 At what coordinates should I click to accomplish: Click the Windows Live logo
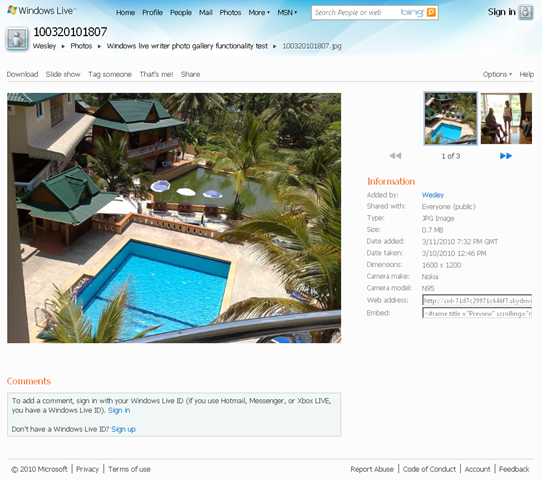41,10
